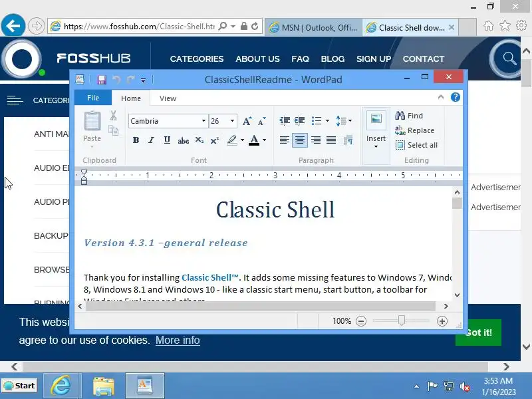Image resolution: width=532 pixels, height=399 pixels.
Task: Open the font size dropdown
Action: [232, 121]
